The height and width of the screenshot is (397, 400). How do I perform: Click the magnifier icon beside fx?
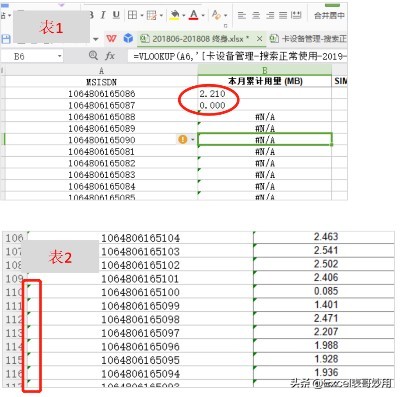coord(93,56)
